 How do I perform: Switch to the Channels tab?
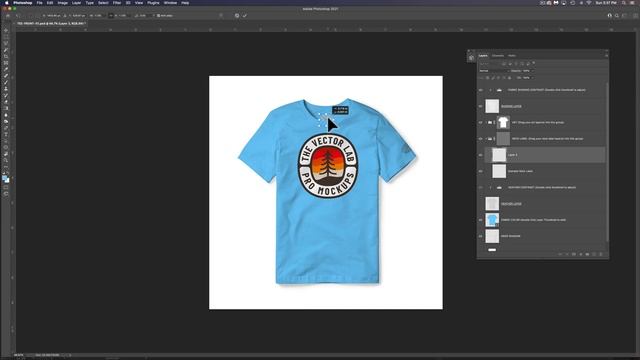(498, 56)
